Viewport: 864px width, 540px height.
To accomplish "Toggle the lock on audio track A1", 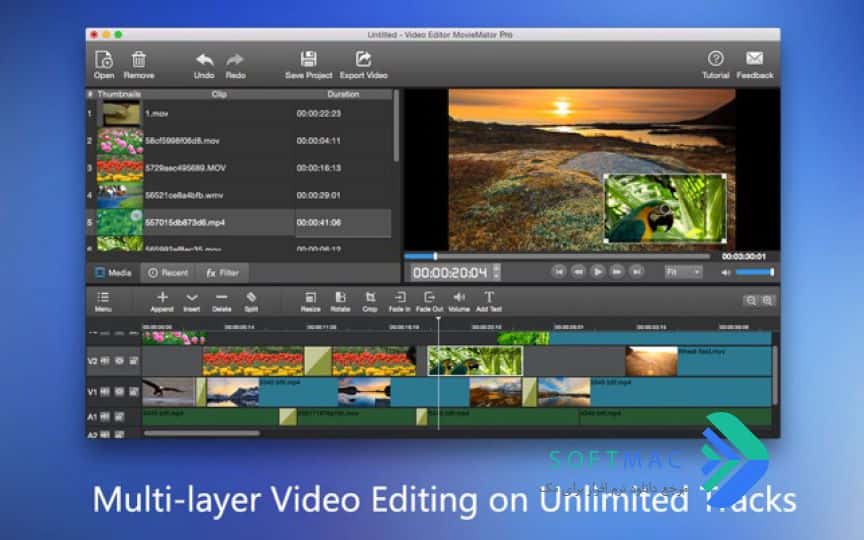I will click(x=119, y=417).
